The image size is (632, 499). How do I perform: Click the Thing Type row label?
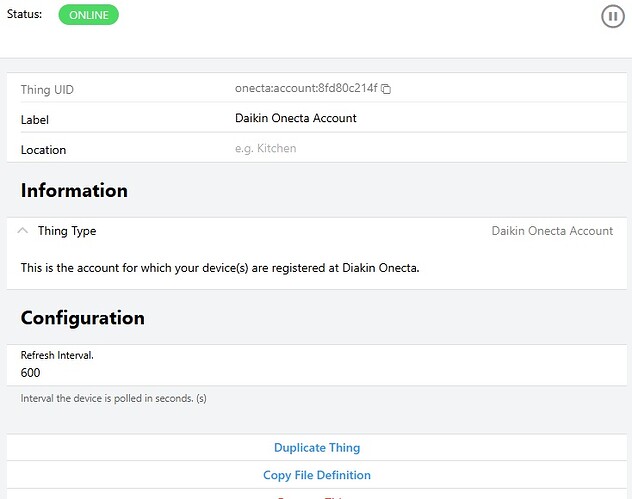point(67,231)
